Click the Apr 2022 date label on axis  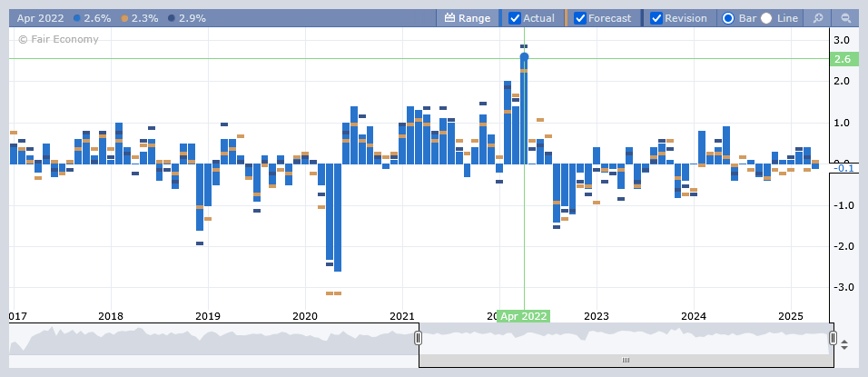[523, 316]
